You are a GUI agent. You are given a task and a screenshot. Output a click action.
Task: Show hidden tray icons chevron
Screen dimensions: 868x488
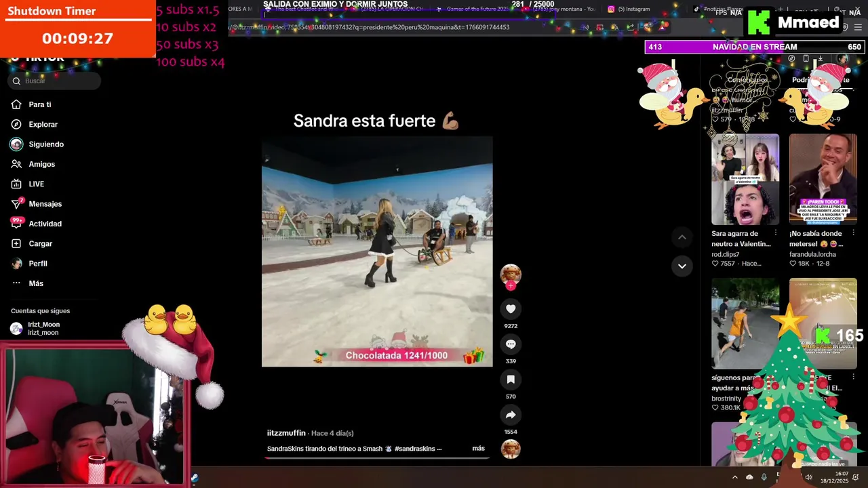[734, 477]
